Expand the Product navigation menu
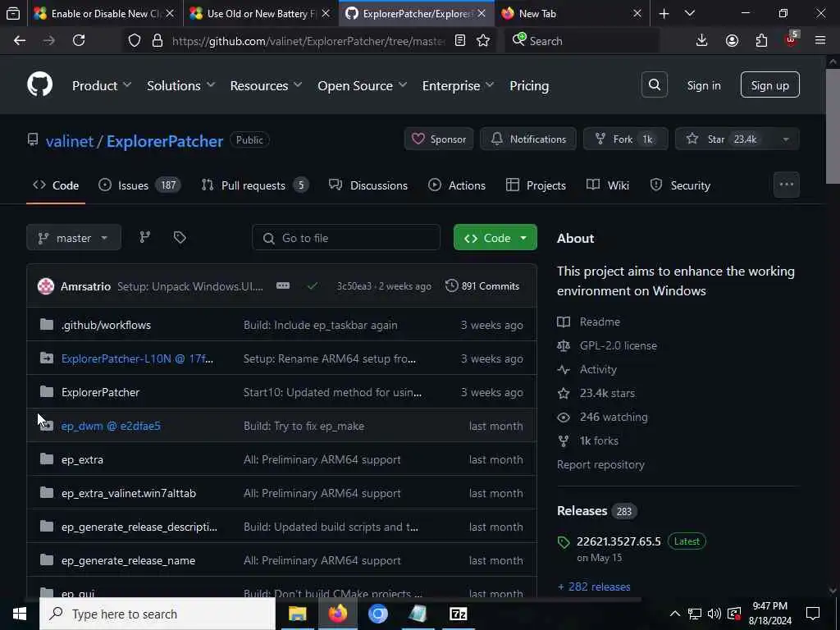This screenshot has height=630, width=840. pyautogui.click(x=102, y=85)
